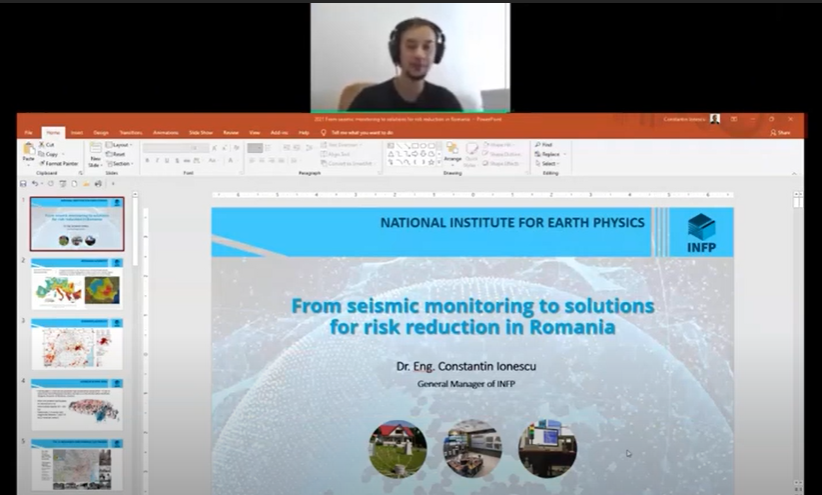The image size is (822, 495).
Task: Click the print icon in Quick Access Toolbar
Action: [x=98, y=184]
